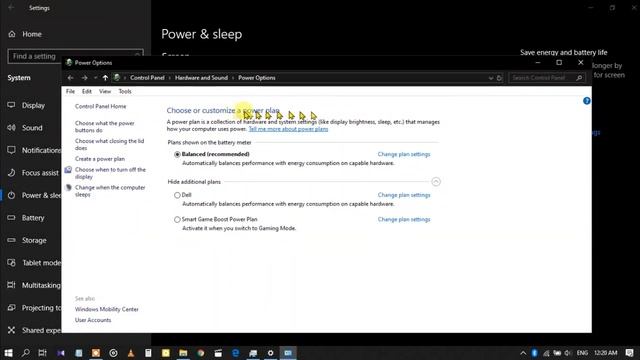
Task: Select the Dell power plan
Action: pos(177,195)
